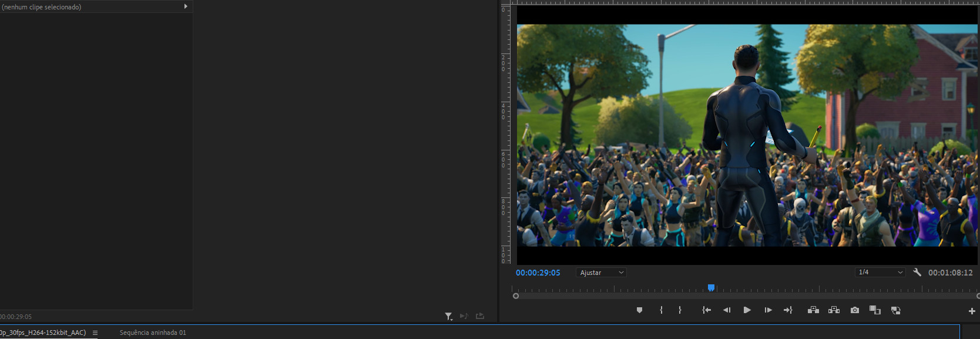Viewport: 980px width, 339px height.
Task: Click the blue playhead on the ruler
Action: click(x=711, y=287)
